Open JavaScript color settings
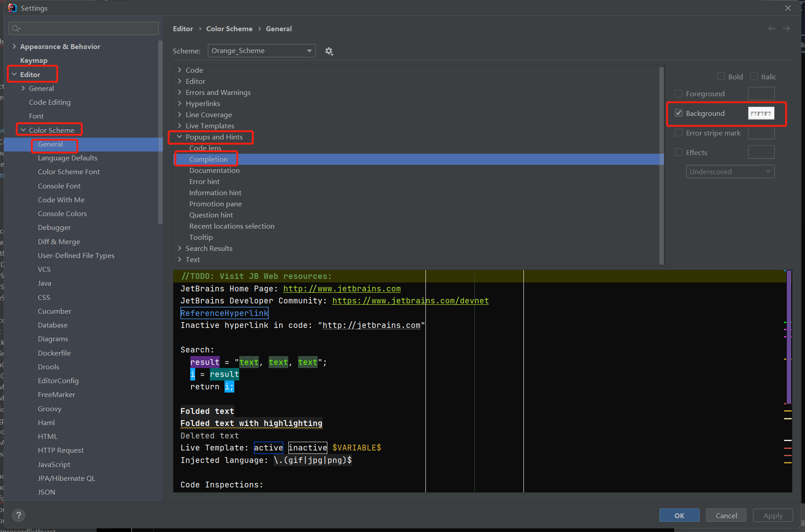Viewport: 805px width, 532px height. (x=54, y=464)
